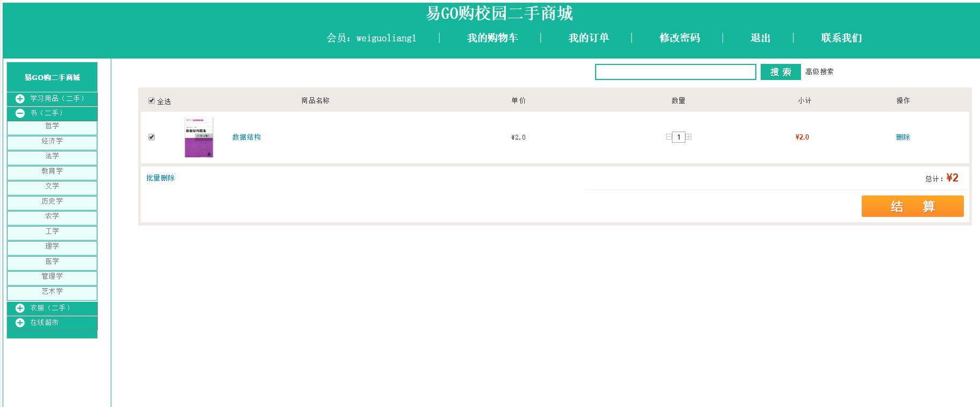The width and height of the screenshot is (980, 407).
Task: Click the 数据结构 book cover thumbnail
Action: 199,137
